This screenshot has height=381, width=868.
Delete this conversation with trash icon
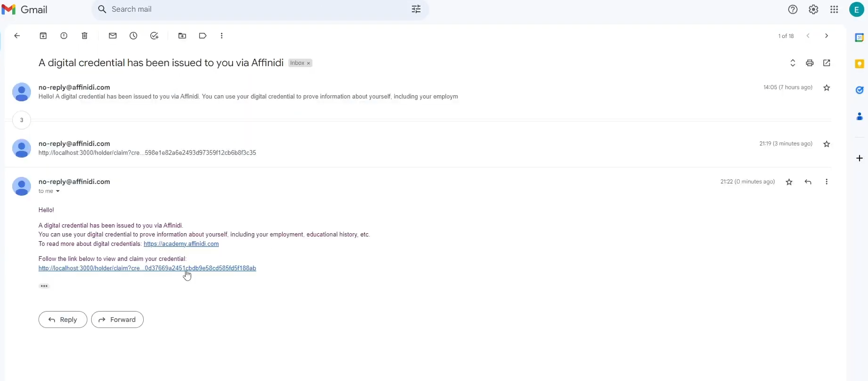85,36
